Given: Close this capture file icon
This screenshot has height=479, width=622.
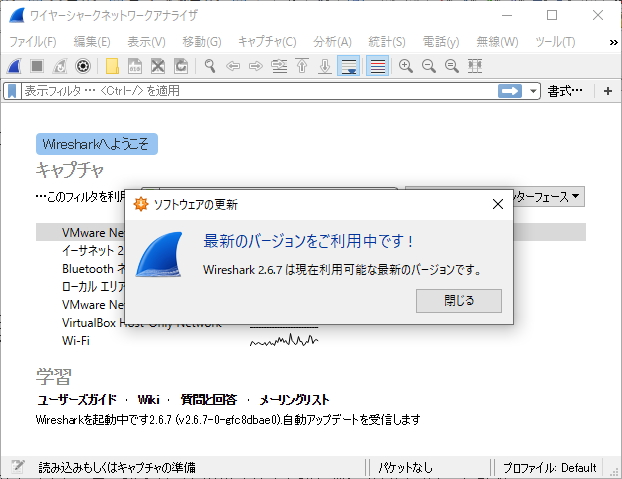Looking at the screenshot, I should [158, 66].
